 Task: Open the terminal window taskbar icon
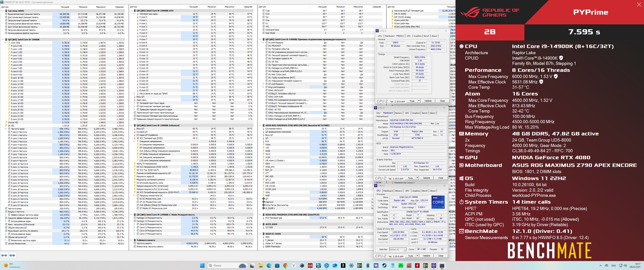pos(442,265)
